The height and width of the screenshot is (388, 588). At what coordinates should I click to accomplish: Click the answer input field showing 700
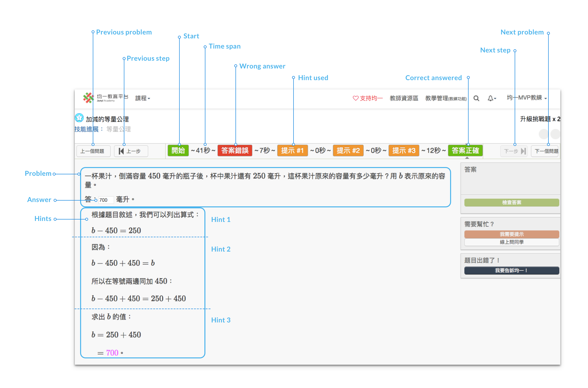point(106,200)
